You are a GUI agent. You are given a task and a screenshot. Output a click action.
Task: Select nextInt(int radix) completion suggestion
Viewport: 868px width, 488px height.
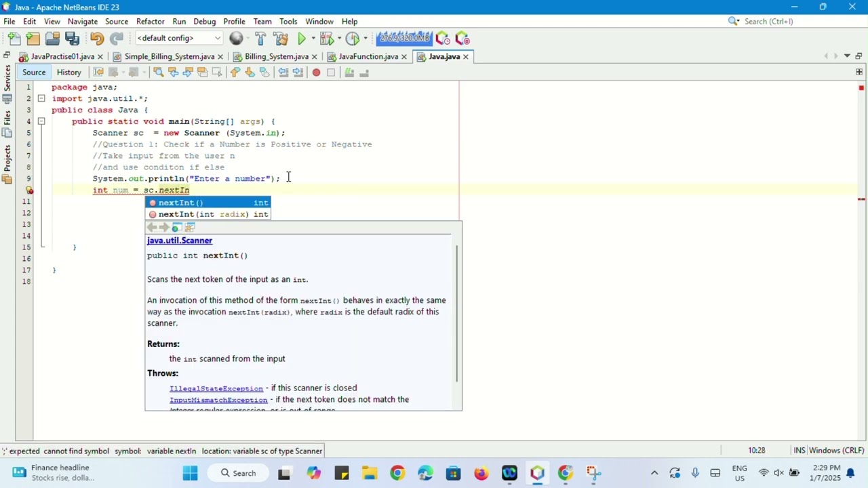tap(208, 214)
